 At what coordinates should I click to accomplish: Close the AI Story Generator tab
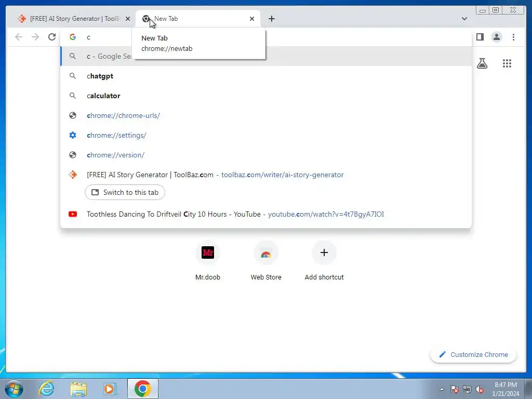[128, 19]
